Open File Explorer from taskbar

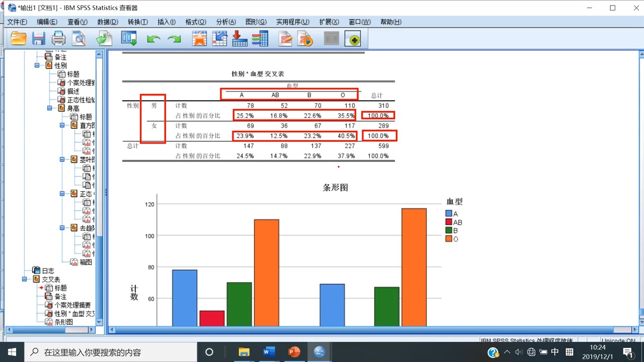coord(244,352)
